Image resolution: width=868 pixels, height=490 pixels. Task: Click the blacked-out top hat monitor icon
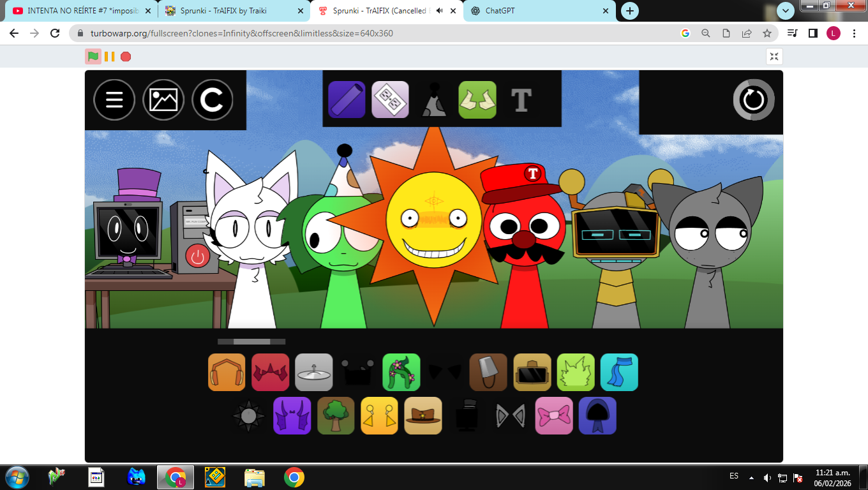[467, 415]
